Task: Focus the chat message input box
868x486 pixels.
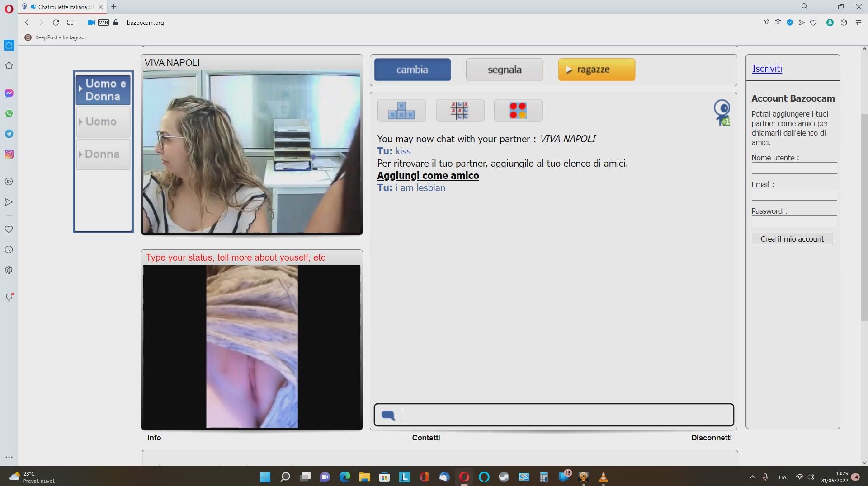Action: point(554,415)
